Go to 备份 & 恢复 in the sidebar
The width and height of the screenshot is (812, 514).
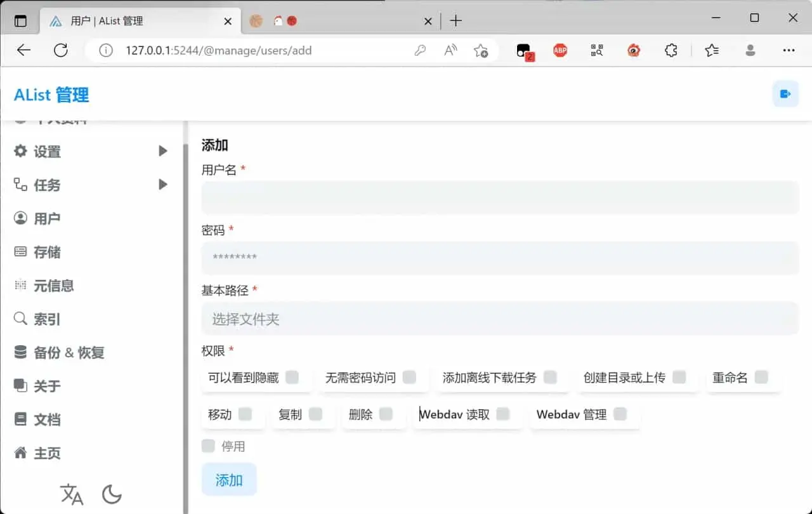coord(69,353)
